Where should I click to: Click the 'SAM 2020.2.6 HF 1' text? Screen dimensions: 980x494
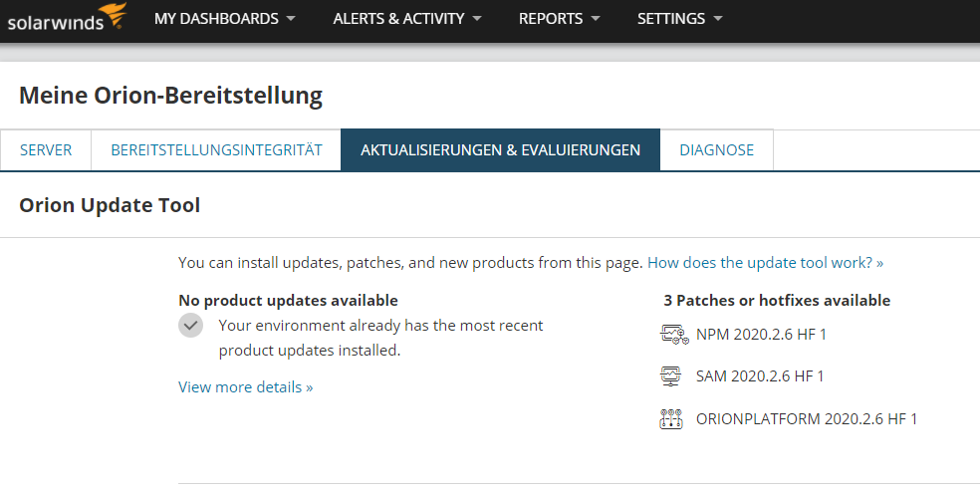click(760, 375)
